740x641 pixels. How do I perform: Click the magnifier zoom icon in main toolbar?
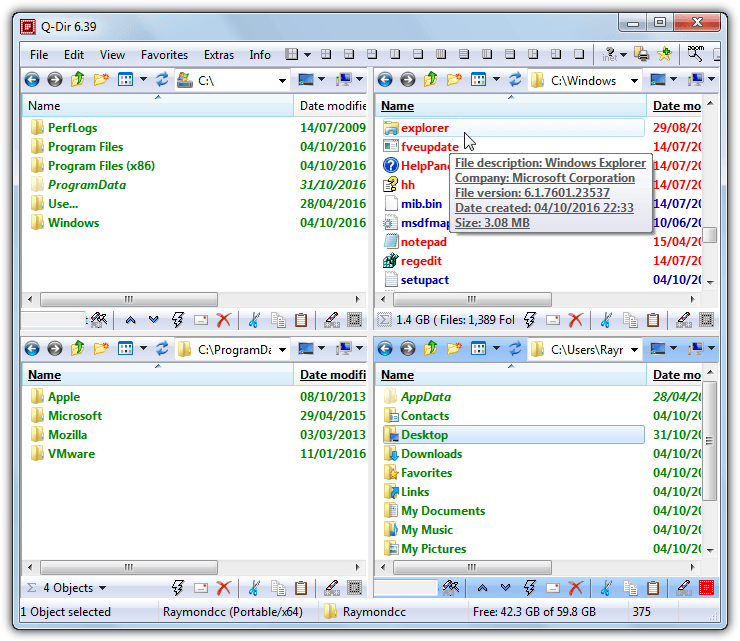point(695,54)
